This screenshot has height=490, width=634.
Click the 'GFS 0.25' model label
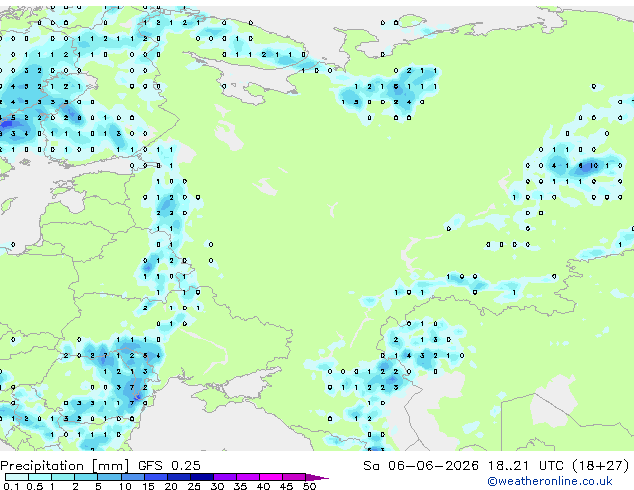click(x=169, y=466)
